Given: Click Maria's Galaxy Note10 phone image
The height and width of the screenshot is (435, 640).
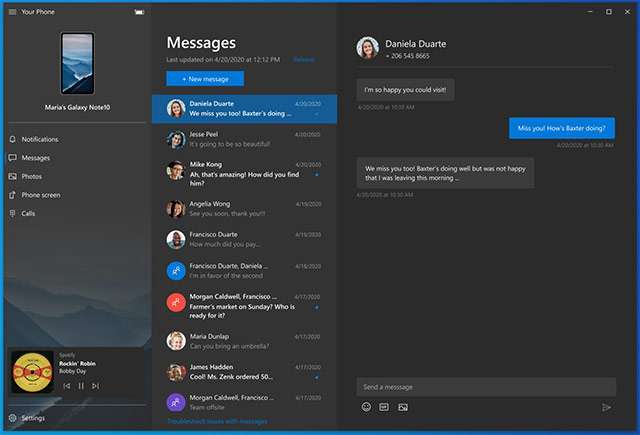Looking at the screenshot, I should click(x=78, y=63).
